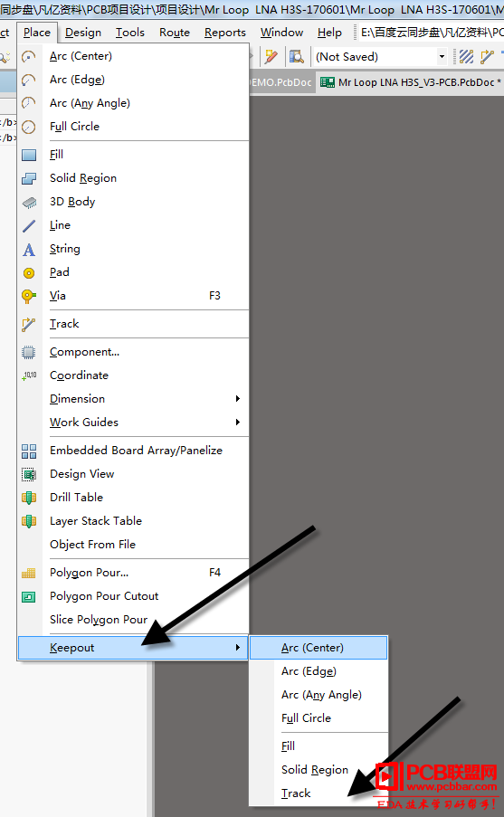Screen dimensions: 504x817
Task: Click the Polygon Pour icon
Action: click(x=29, y=573)
